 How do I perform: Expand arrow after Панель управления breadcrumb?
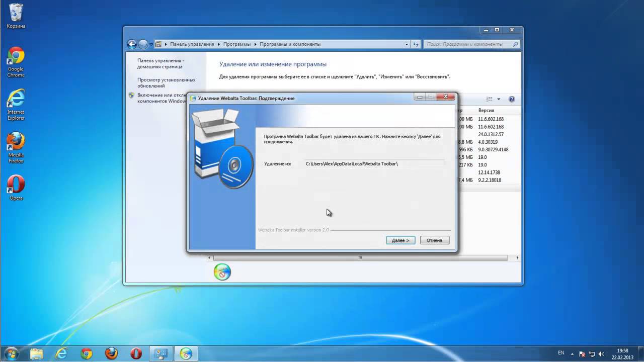[219, 44]
